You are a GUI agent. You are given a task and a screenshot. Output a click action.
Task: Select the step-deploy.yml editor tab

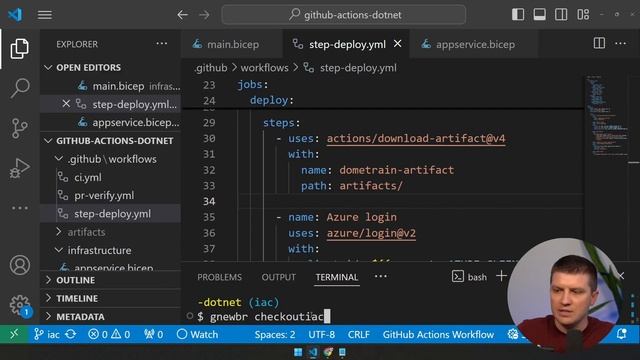347,44
